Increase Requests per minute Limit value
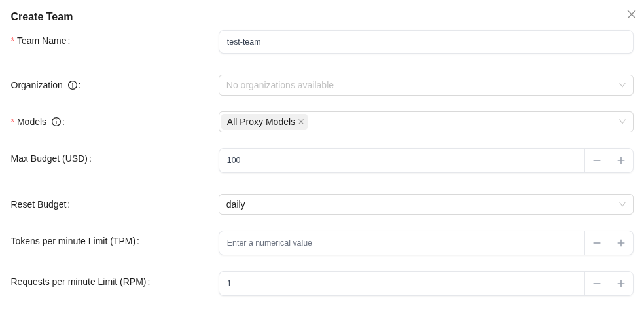Viewport: 644px width, 315px height. tap(621, 284)
